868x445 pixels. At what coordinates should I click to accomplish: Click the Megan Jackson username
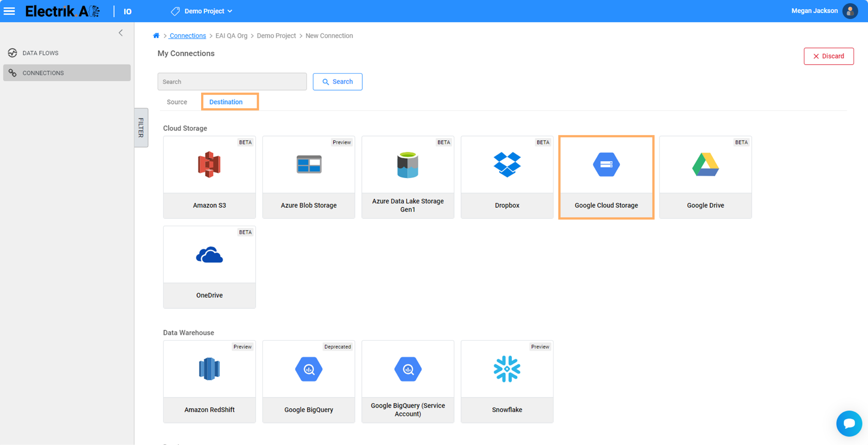(814, 11)
